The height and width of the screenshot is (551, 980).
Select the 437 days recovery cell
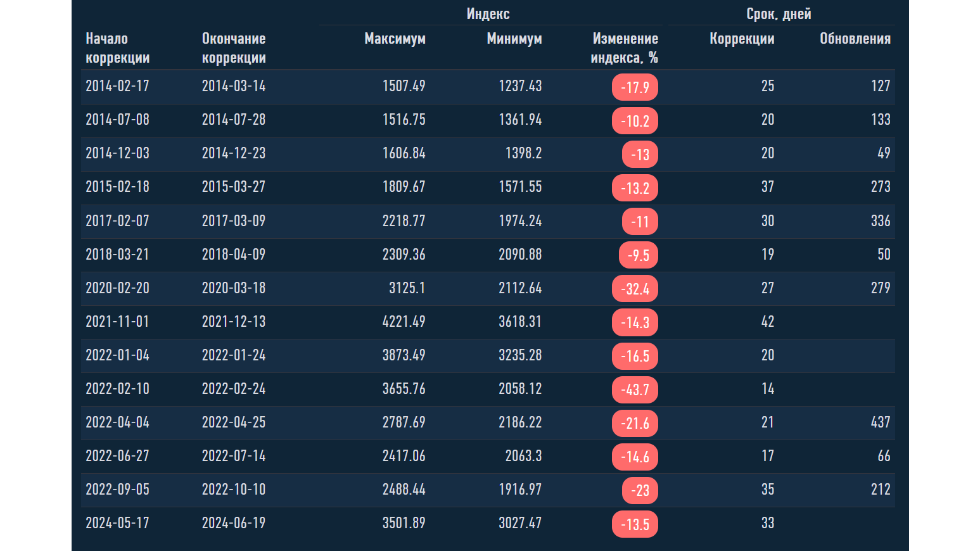pos(880,422)
